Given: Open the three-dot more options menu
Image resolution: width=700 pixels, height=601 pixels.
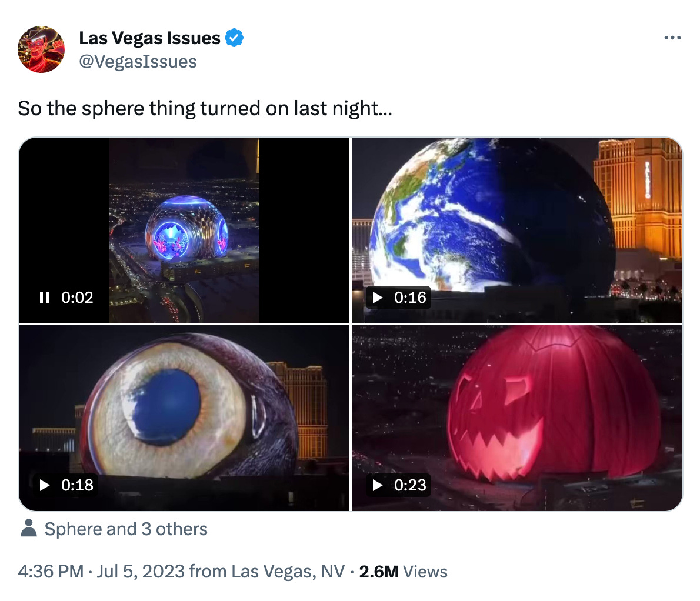Looking at the screenshot, I should [x=672, y=38].
